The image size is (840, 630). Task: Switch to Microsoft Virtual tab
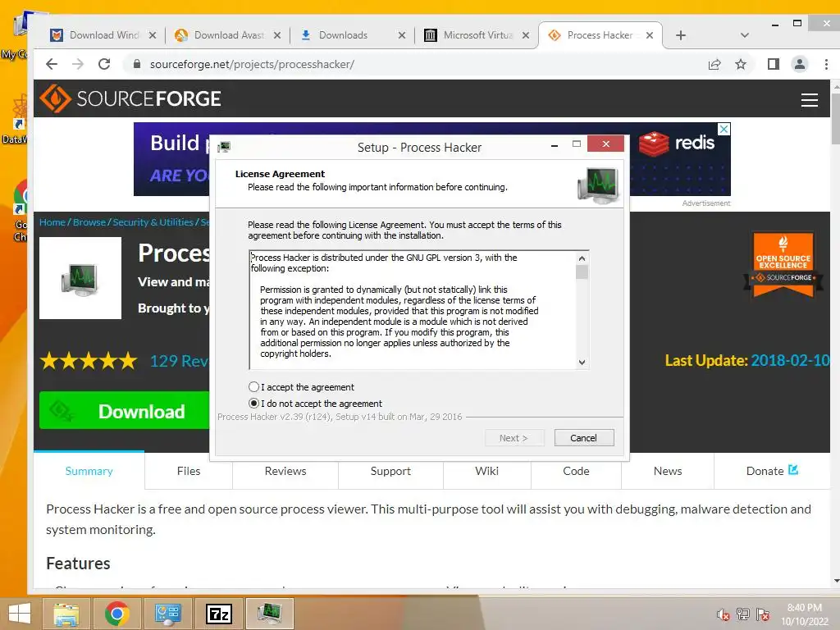point(477,35)
